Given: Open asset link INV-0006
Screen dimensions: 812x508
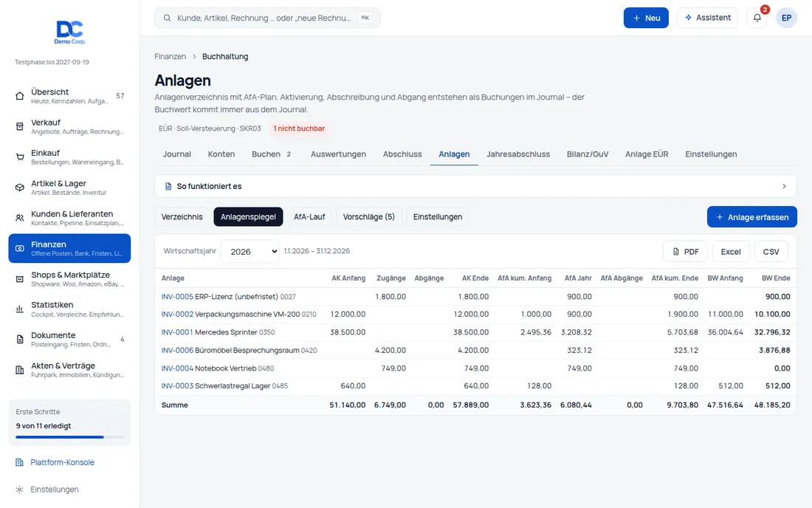Looking at the screenshot, I should pyautogui.click(x=177, y=351).
